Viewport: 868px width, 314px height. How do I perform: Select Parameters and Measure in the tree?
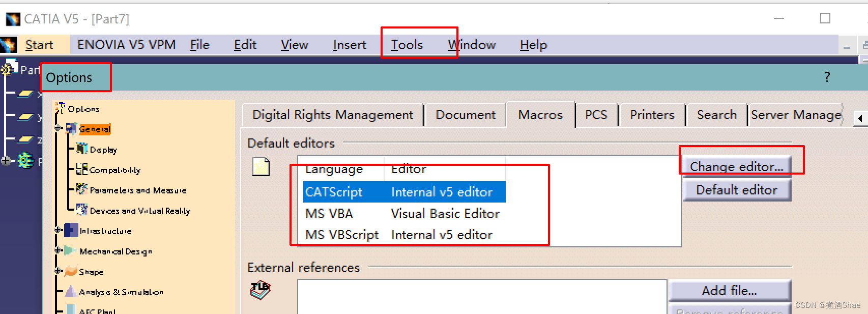(138, 190)
